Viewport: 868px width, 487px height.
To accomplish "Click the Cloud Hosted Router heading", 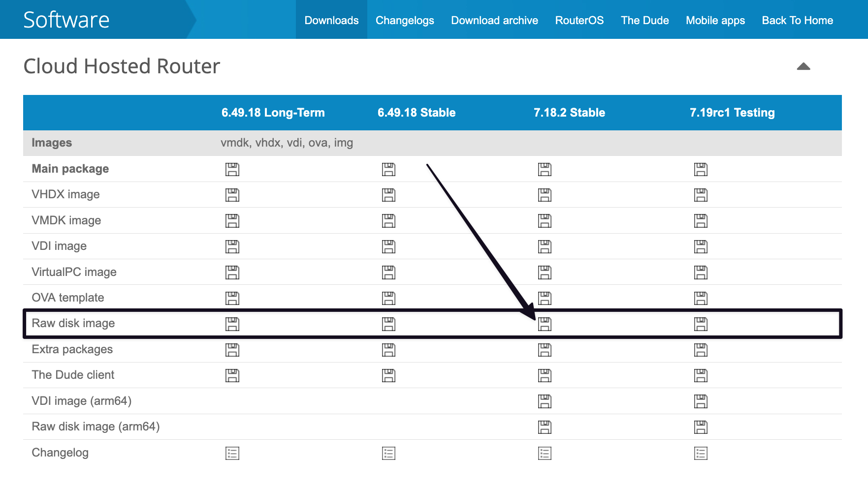I will pos(122,66).
